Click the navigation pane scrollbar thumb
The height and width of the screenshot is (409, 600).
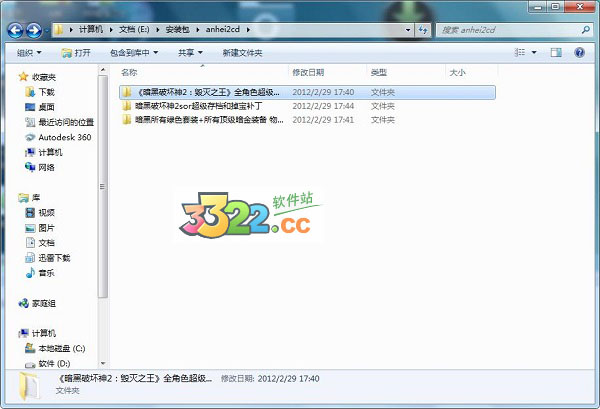pos(103,186)
